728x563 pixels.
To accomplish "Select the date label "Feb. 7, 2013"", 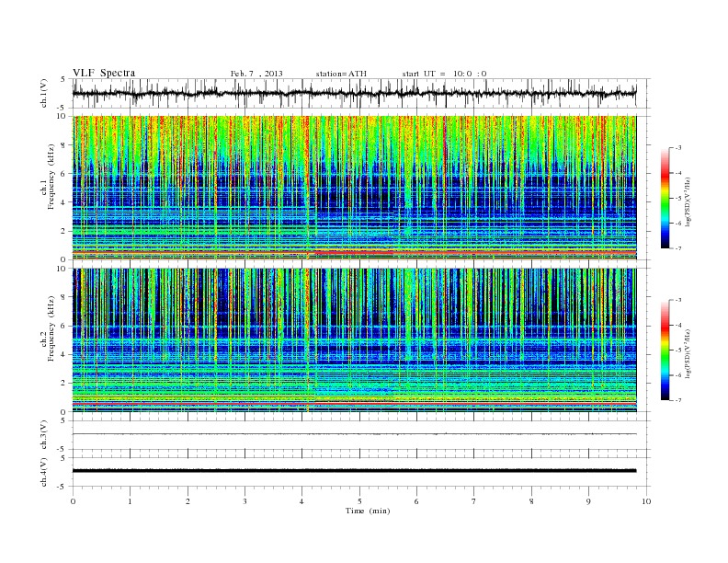I will (256, 74).
